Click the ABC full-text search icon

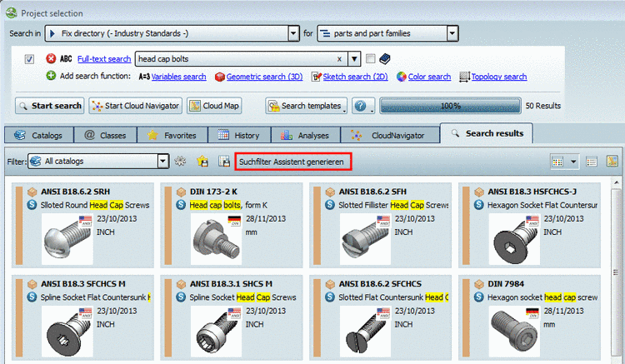(x=66, y=59)
